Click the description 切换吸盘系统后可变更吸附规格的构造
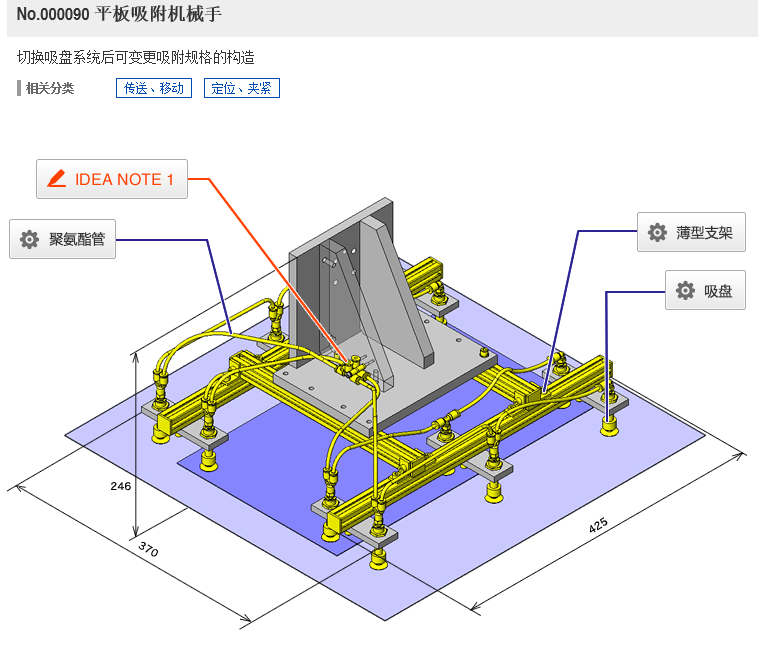 [135, 57]
